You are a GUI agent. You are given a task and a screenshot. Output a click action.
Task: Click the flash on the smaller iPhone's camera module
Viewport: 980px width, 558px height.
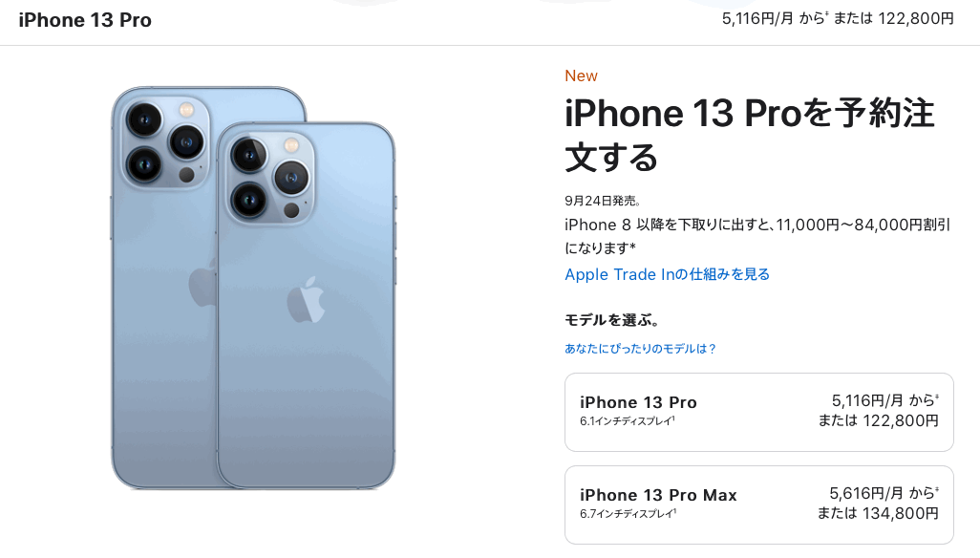pyautogui.click(x=291, y=145)
